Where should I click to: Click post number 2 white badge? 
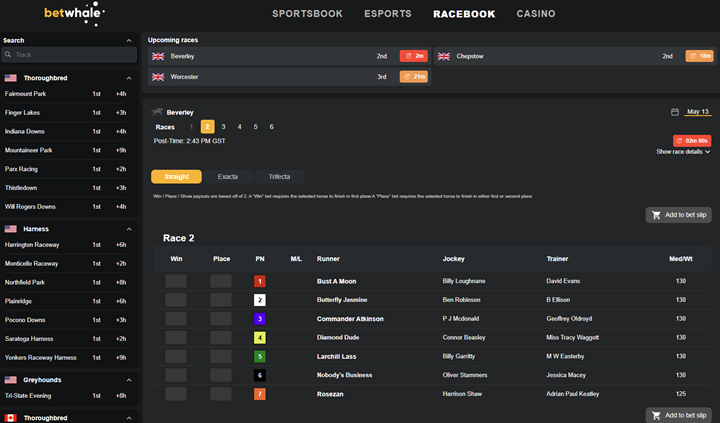coord(260,300)
